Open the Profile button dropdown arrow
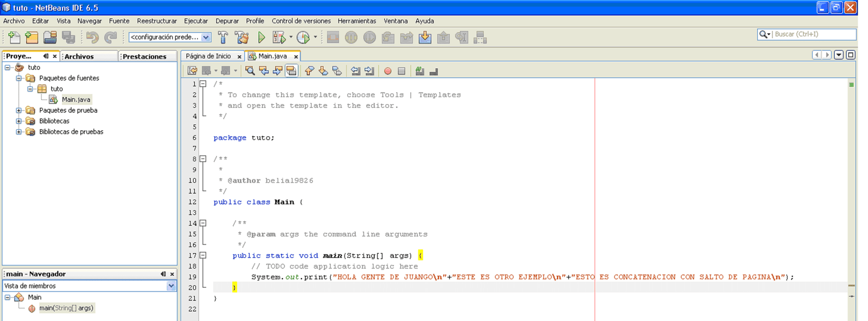This screenshot has height=321, width=868. [315, 37]
